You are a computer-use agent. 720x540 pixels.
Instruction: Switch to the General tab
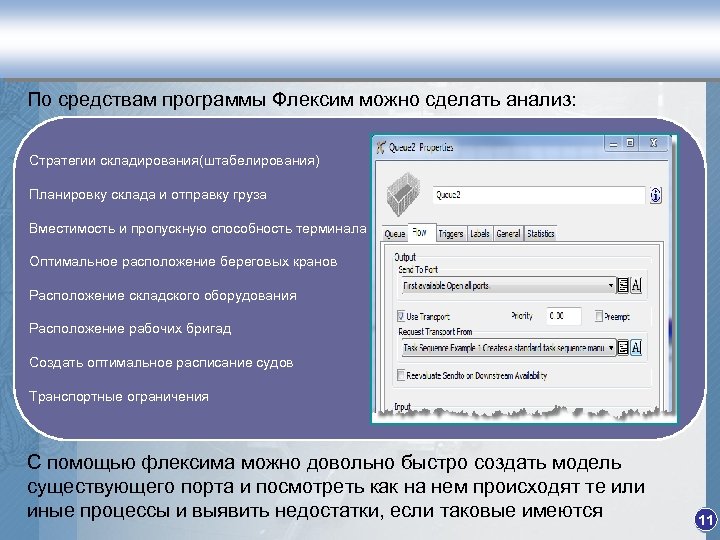[x=508, y=234]
